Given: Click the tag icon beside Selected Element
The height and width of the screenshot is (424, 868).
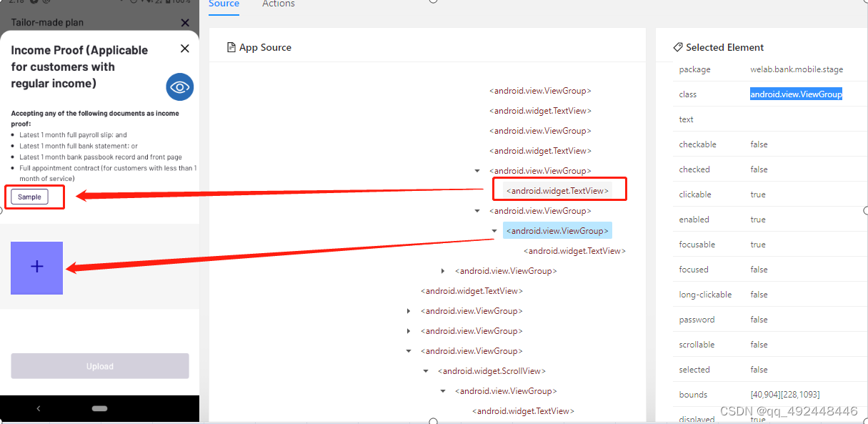Looking at the screenshot, I should tap(677, 46).
